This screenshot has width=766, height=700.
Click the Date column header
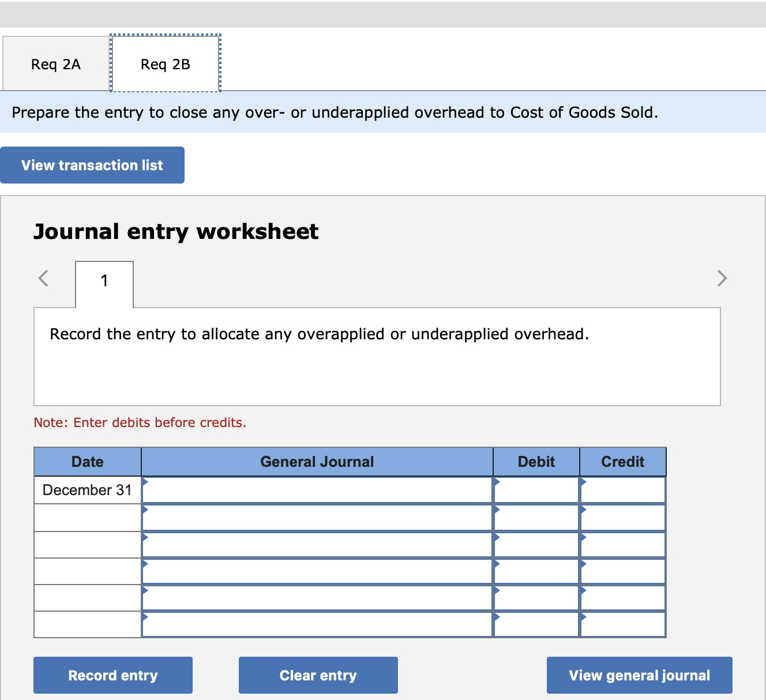click(x=88, y=462)
